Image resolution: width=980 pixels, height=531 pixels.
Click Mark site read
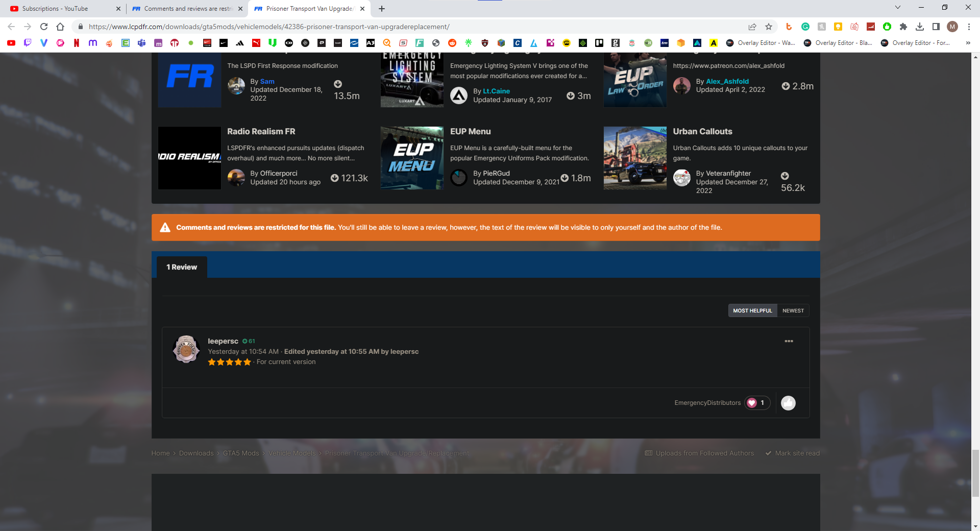[792, 453]
